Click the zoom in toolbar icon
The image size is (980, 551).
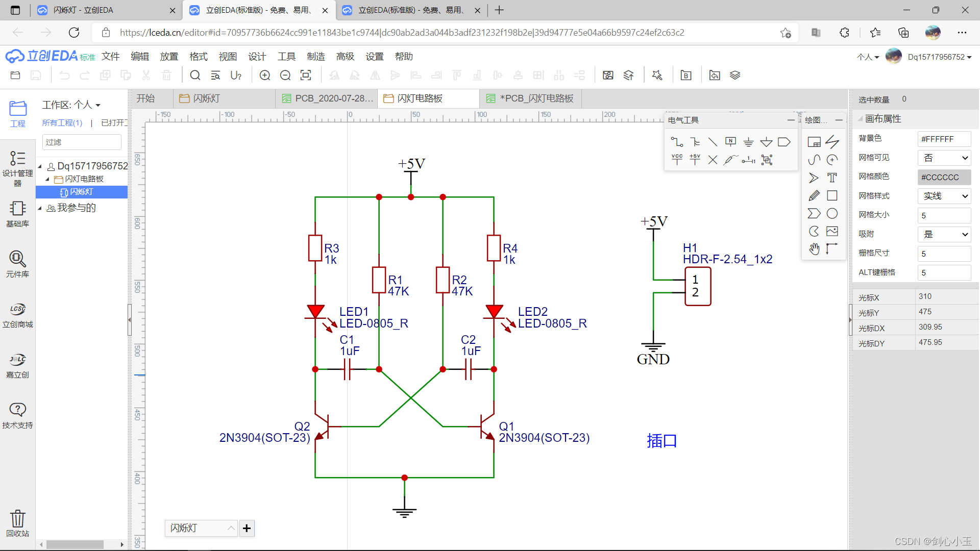265,76
